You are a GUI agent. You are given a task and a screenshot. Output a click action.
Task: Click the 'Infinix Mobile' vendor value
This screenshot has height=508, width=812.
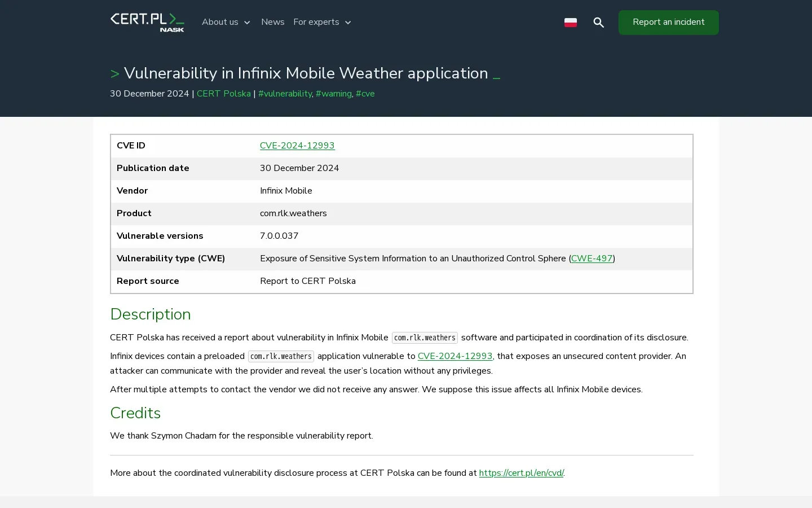point(286,191)
